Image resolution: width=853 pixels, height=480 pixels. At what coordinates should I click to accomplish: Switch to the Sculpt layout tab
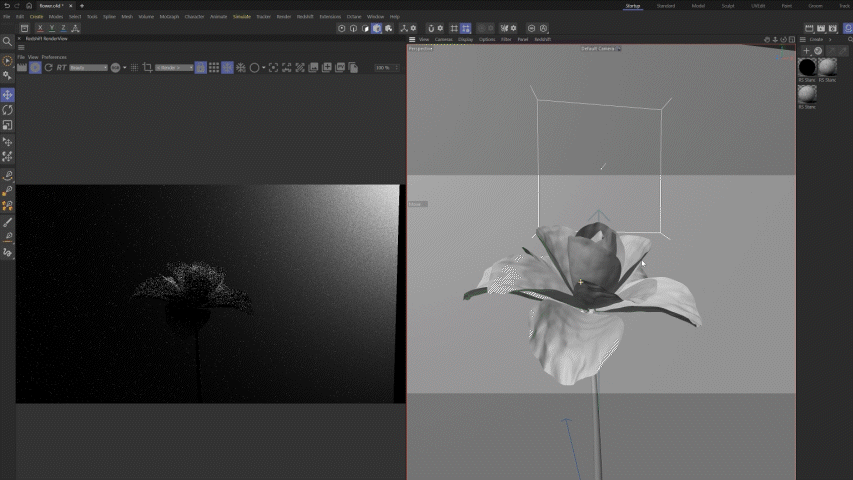pyautogui.click(x=727, y=6)
